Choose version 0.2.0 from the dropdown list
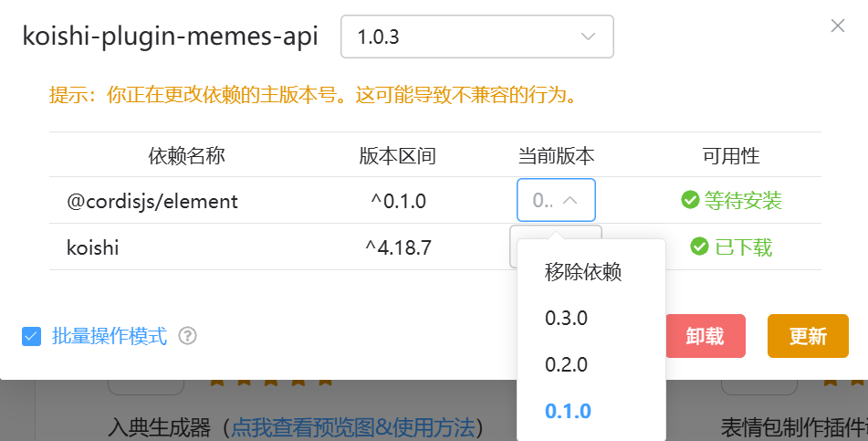Viewport: 868px width, 441px height. pos(567,364)
